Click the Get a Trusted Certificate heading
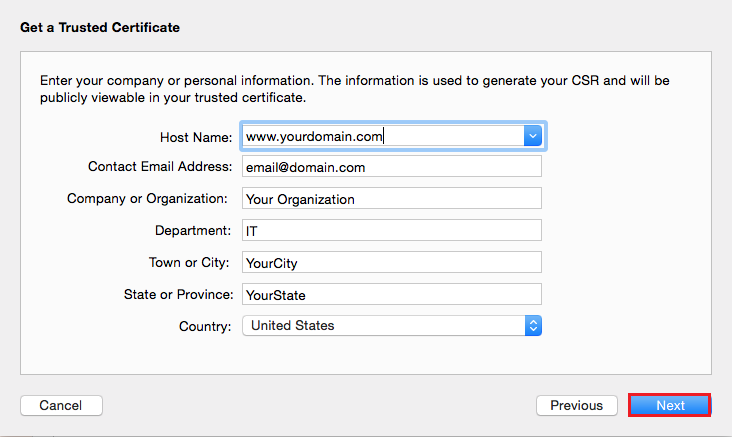This screenshot has width=732, height=437. [100, 27]
